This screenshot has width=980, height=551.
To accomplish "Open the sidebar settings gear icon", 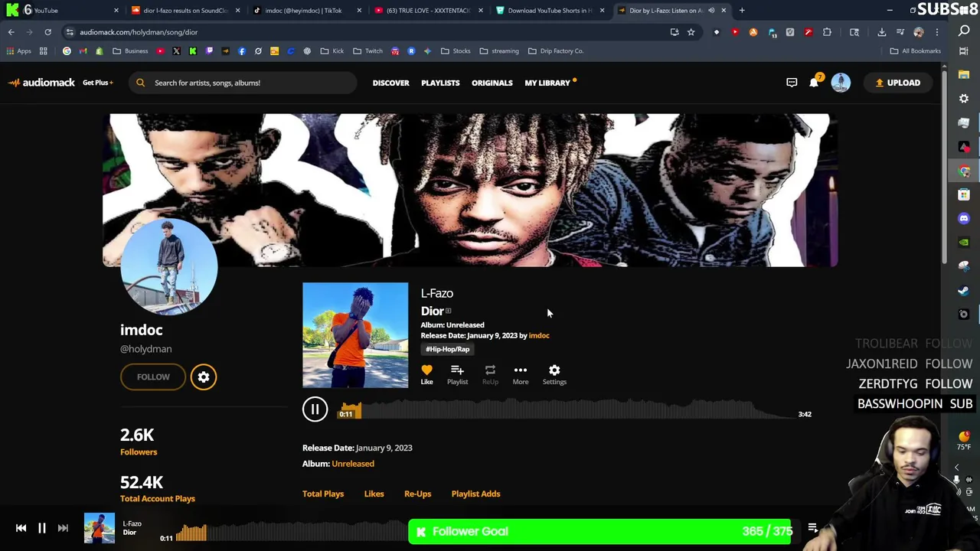I will [964, 99].
